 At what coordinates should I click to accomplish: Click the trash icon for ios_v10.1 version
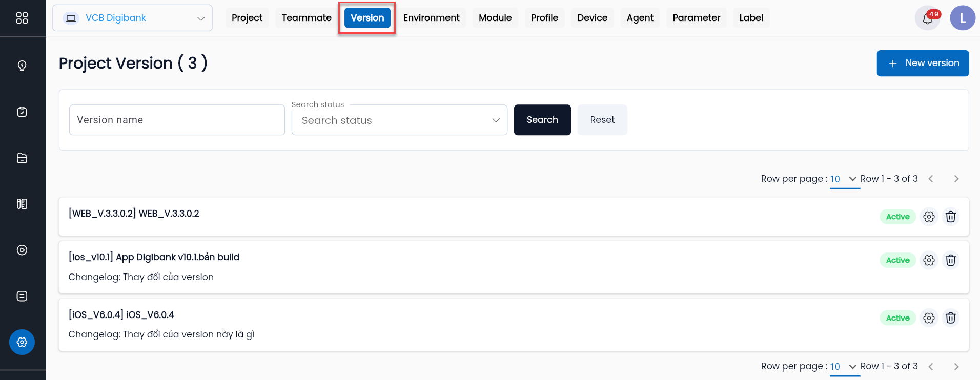pyautogui.click(x=950, y=260)
